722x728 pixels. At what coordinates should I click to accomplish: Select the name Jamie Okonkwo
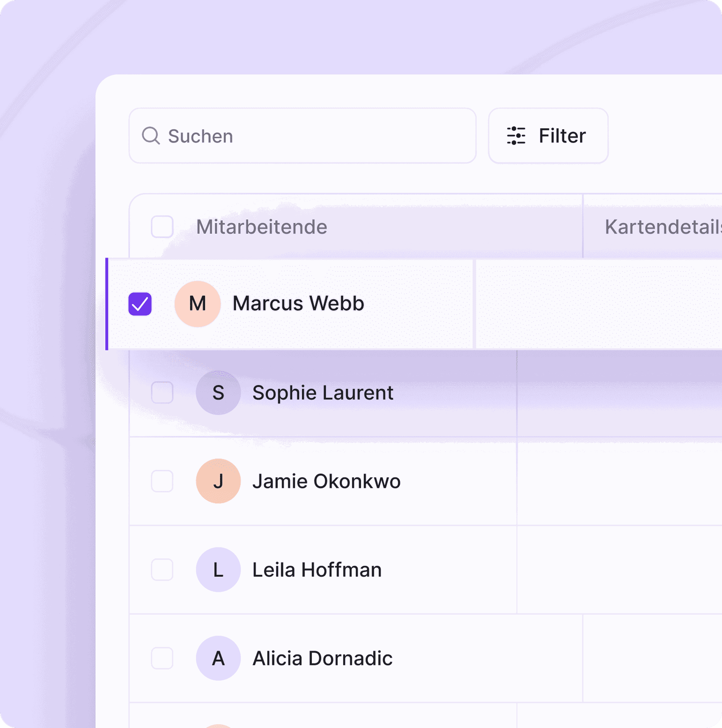[x=326, y=481]
